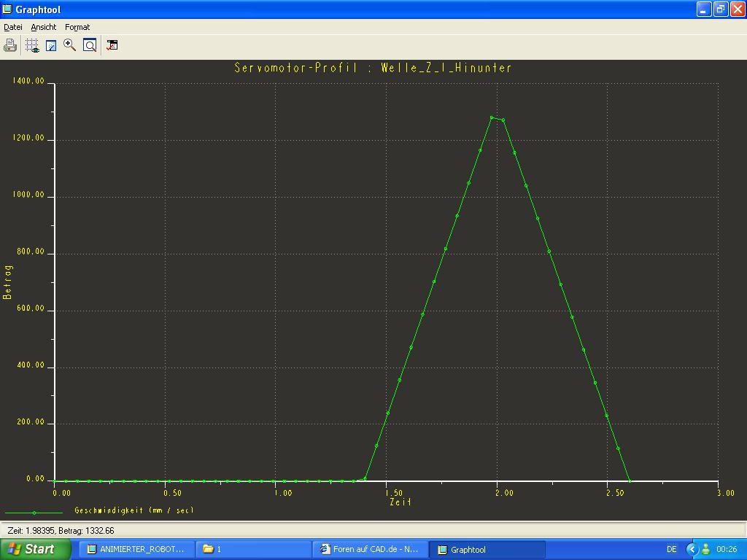Click the Print graph toolbar icon
This screenshot has width=747, height=560.
point(10,45)
